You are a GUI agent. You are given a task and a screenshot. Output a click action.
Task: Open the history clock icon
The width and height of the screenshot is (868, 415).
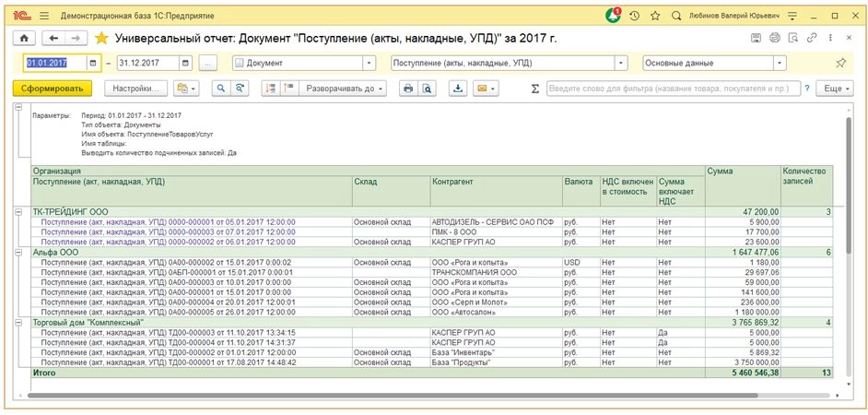pos(635,16)
